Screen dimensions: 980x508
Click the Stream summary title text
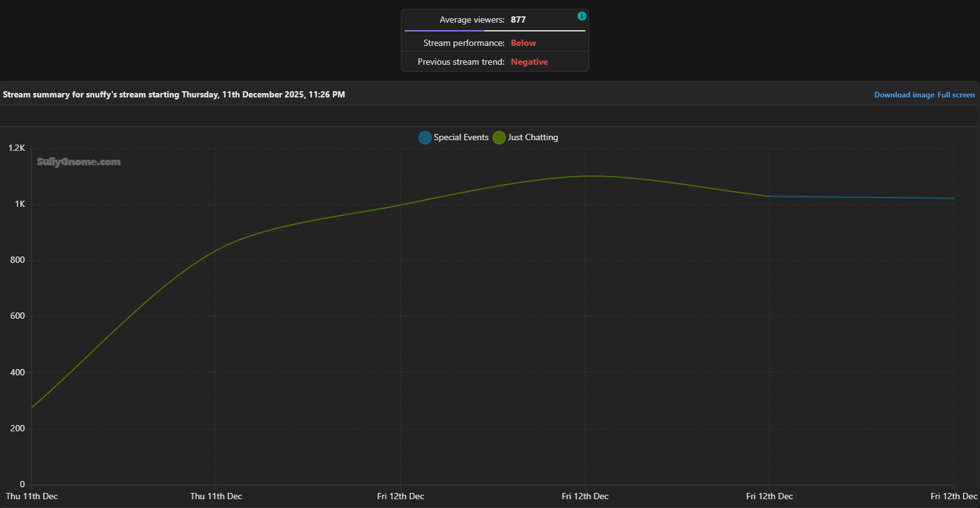[174, 95]
